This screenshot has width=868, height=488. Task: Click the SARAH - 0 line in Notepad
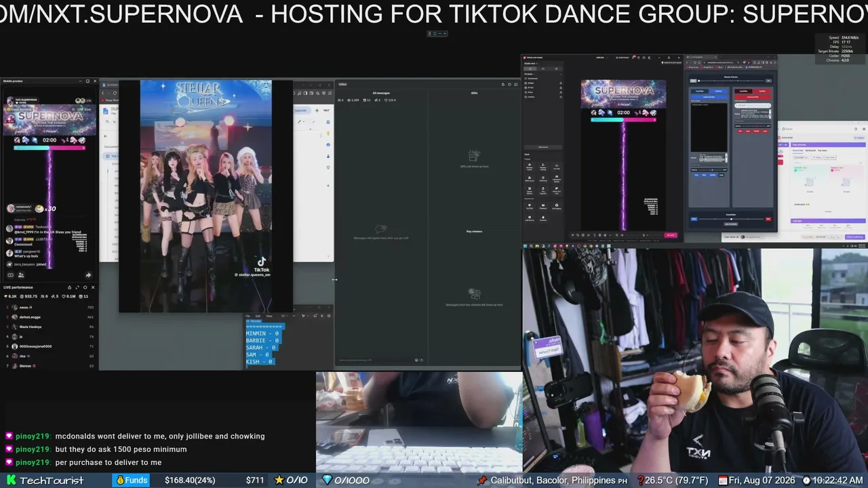click(260, 348)
